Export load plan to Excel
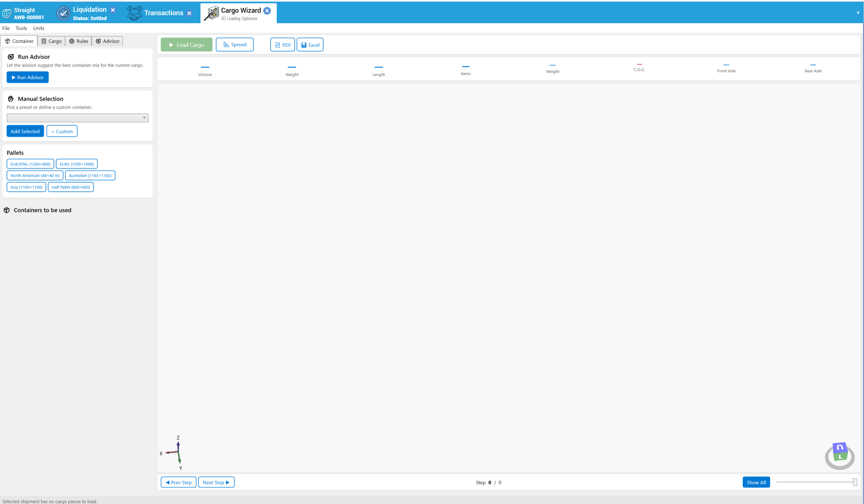 [310, 45]
